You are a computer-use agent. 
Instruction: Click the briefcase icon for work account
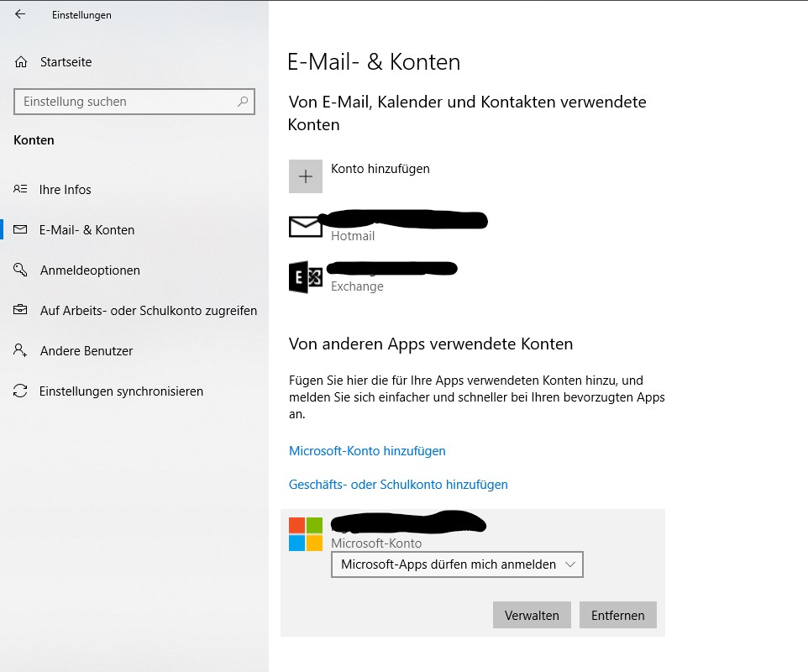pos(20,310)
